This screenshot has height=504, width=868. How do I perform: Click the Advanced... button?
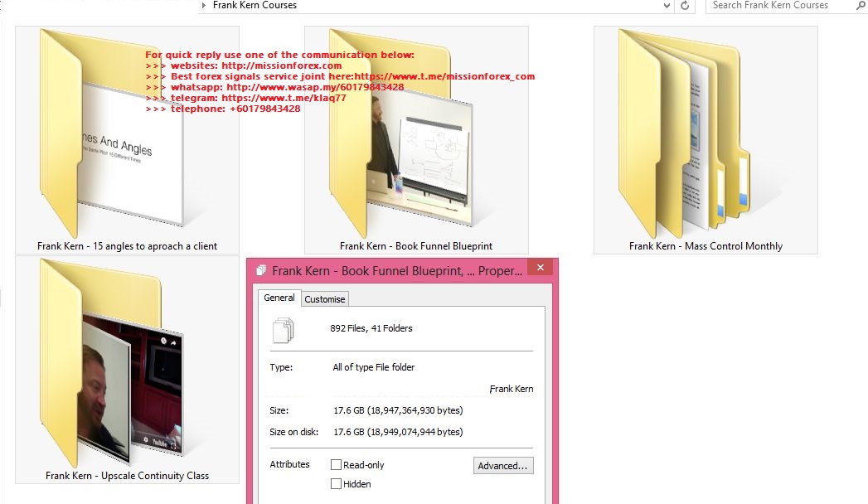[503, 466]
